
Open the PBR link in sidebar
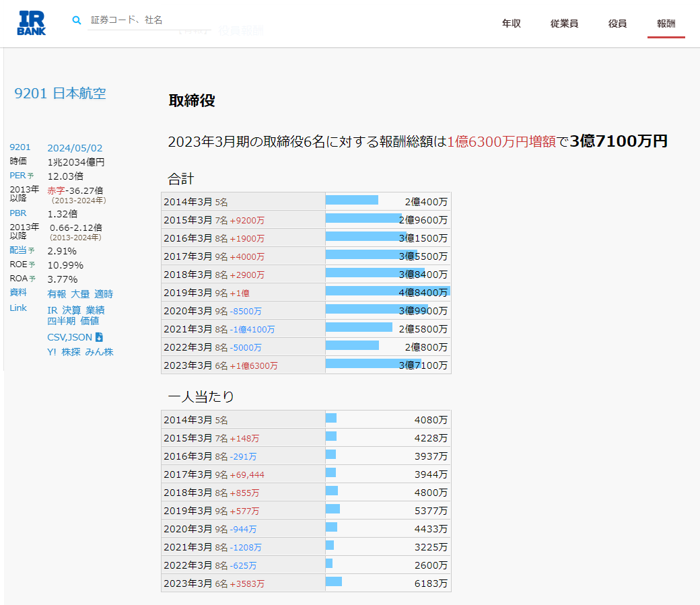point(18,213)
